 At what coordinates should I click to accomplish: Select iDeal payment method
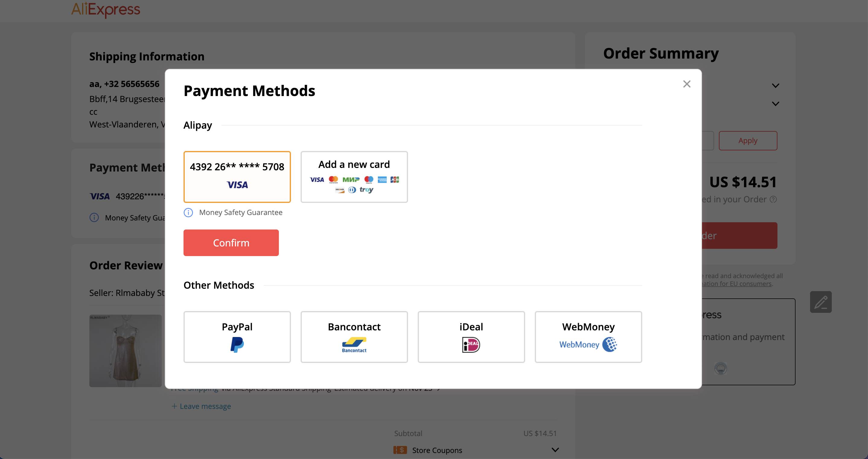pyautogui.click(x=471, y=337)
